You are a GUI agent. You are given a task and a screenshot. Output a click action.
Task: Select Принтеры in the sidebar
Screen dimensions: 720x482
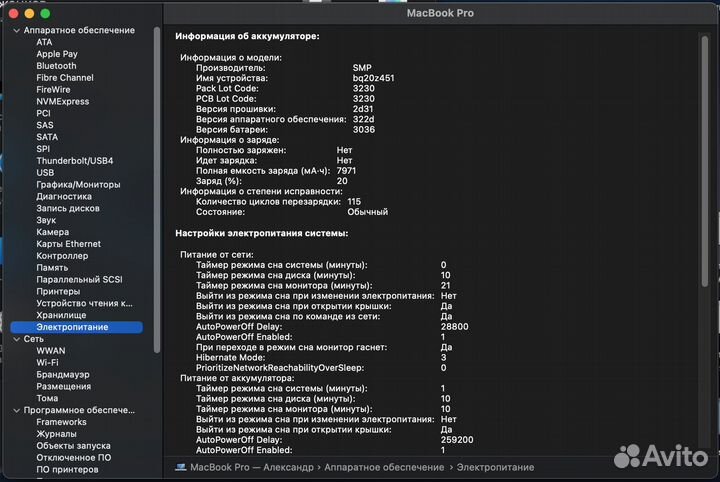point(58,291)
